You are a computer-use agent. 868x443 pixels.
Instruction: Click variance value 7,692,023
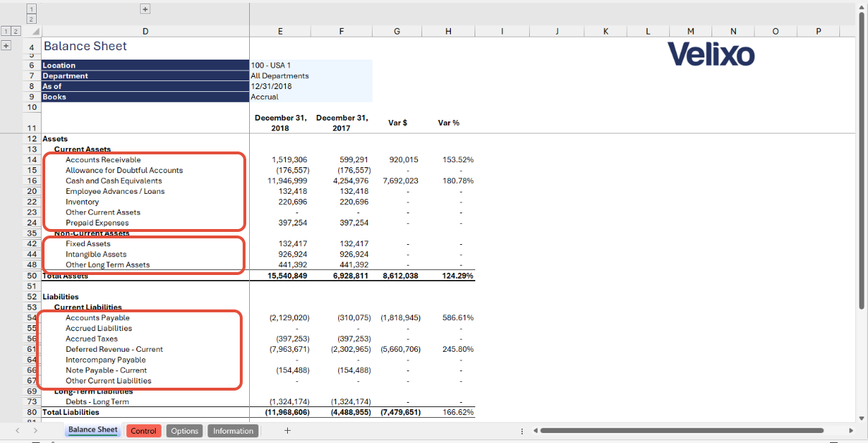click(401, 181)
